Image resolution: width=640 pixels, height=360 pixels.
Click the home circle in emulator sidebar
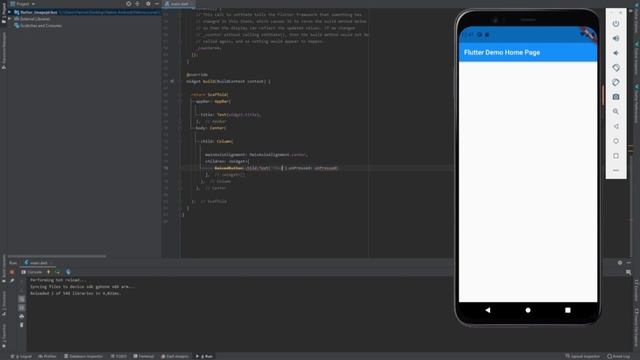point(616,141)
